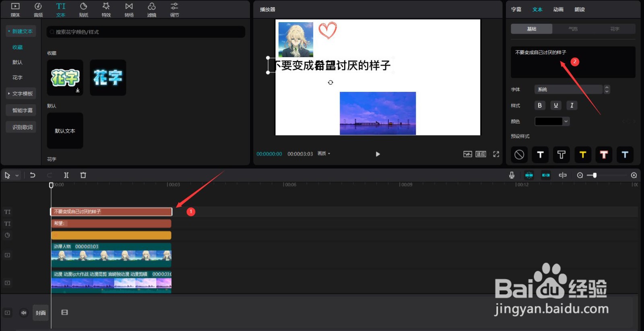Viewport: 644px width, 331px height.
Task: Select the blue T preset style
Action: pos(625,155)
